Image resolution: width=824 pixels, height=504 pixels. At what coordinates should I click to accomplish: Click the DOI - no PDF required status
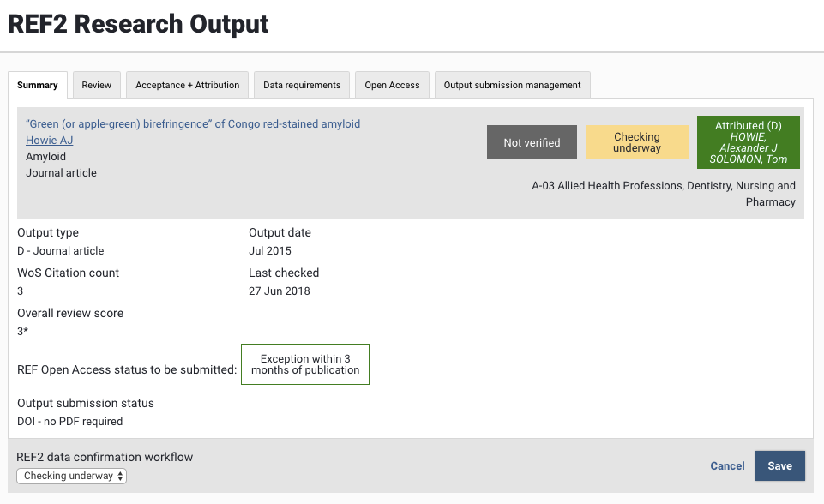pyautogui.click(x=70, y=421)
